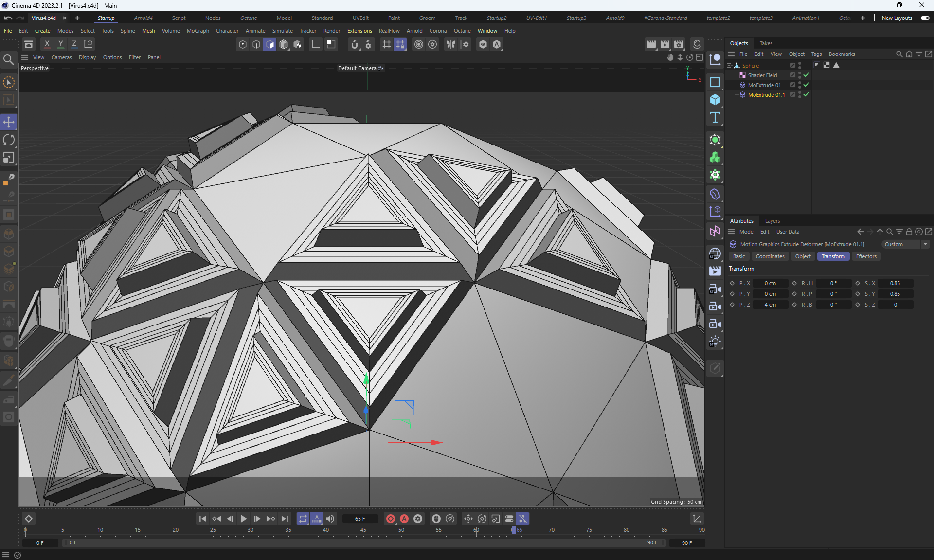Click frame 40 on the timeline ruler
The image size is (934, 560).
coord(325,530)
